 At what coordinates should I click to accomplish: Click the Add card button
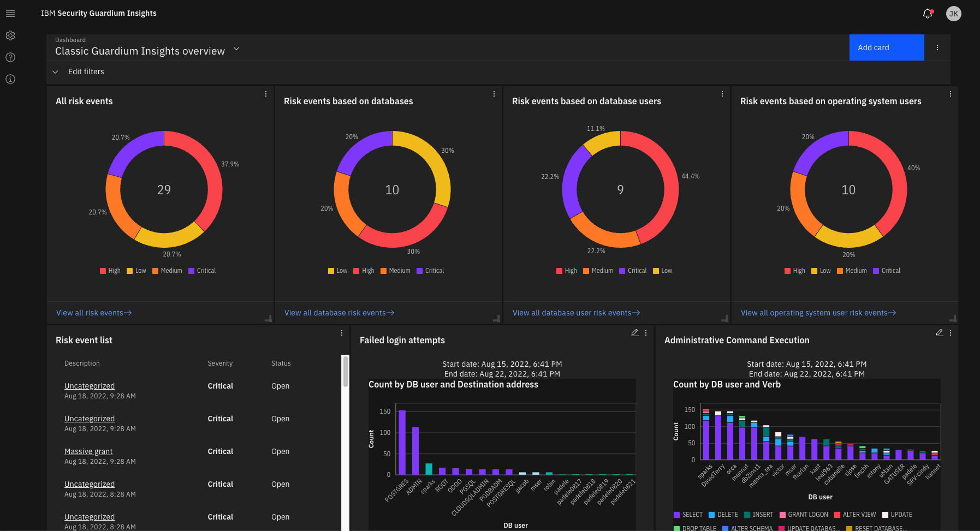(887, 47)
